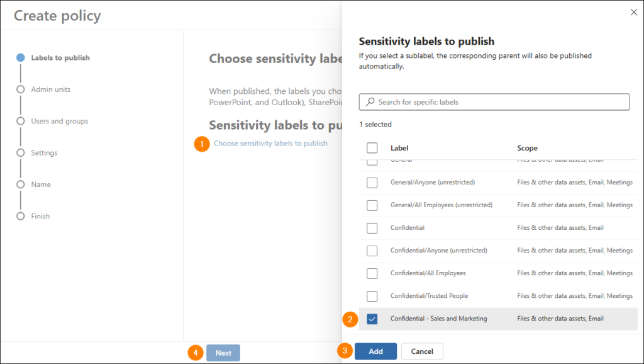Click the Add button
This screenshot has width=644, height=364.
(x=376, y=351)
